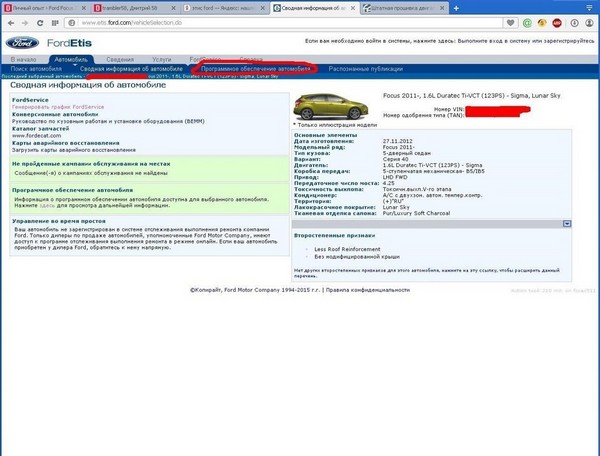Screen dimensions: 600x456
Task: Close the 'Сводная информация' active tab
Action: click(x=352, y=8)
